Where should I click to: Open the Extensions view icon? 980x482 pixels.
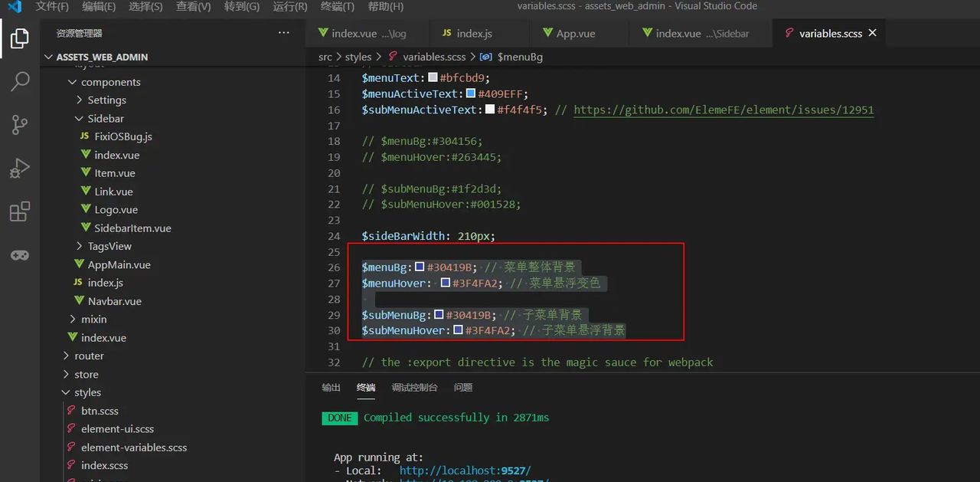pyautogui.click(x=20, y=211)
